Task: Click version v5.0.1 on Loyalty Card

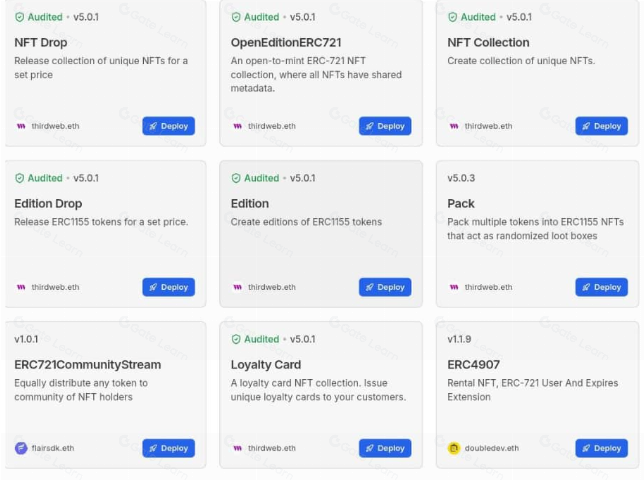Action: 303,339
